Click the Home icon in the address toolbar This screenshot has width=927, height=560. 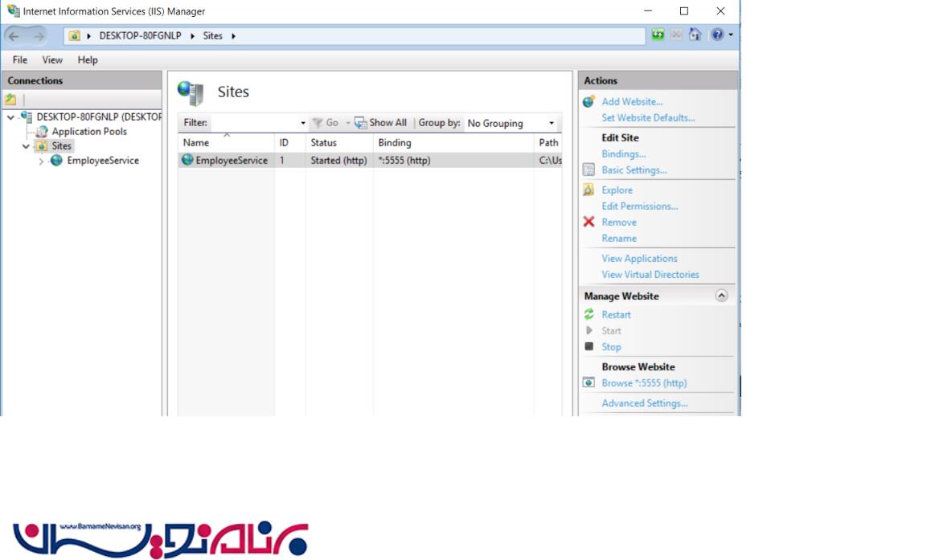(x=695, y=35)
